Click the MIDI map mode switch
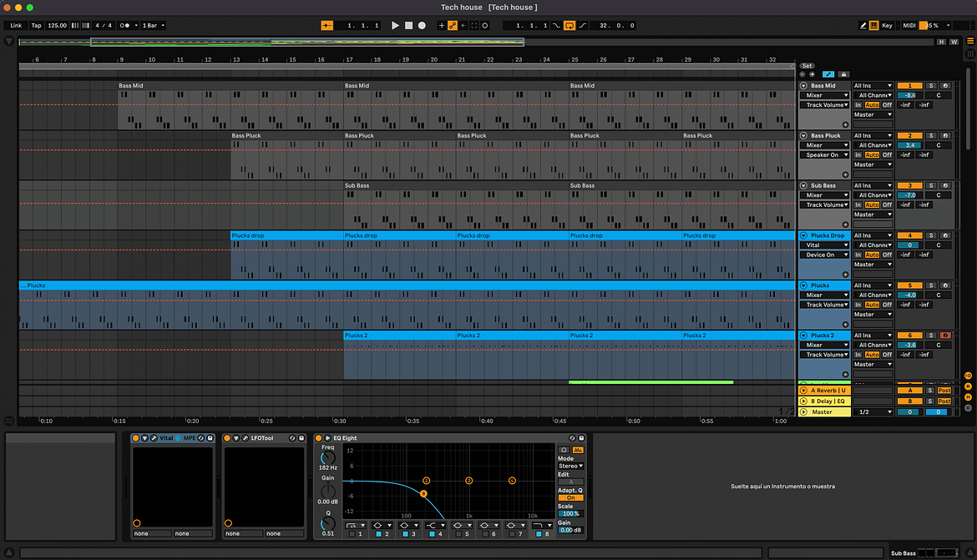Screen dimensions: 977x560 (x=909, y=26)
